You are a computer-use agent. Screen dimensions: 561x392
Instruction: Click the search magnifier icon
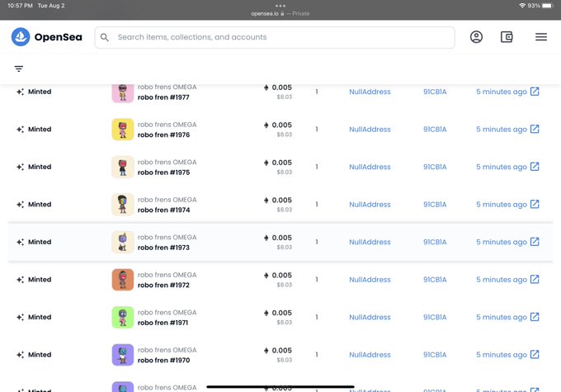105,37
